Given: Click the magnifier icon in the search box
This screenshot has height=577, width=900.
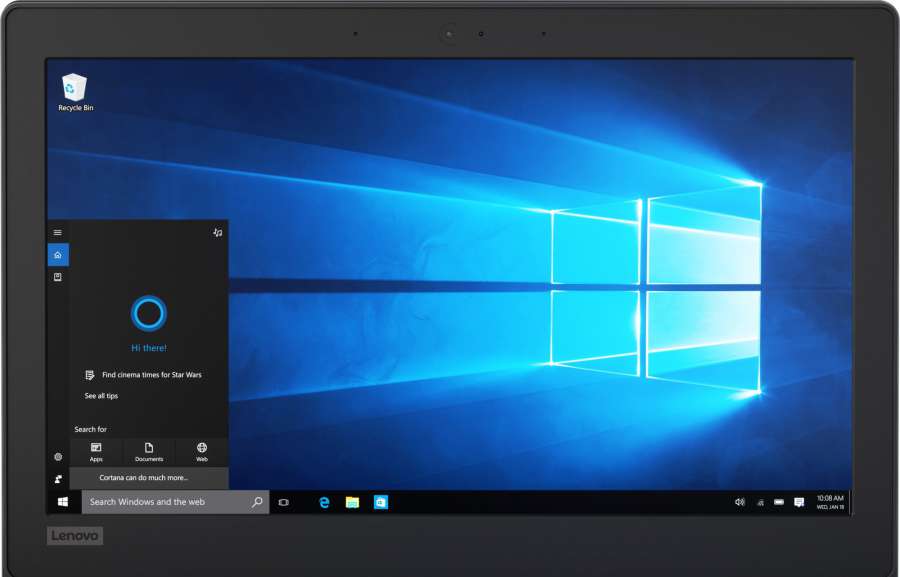Looking at the screenshot, I should (x=257, y=502).
